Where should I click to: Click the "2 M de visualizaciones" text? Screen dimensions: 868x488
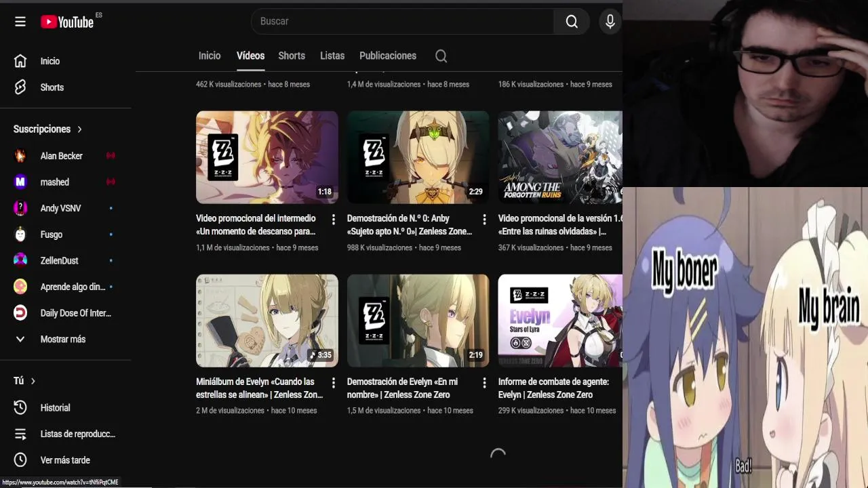(x=230, y=411)
